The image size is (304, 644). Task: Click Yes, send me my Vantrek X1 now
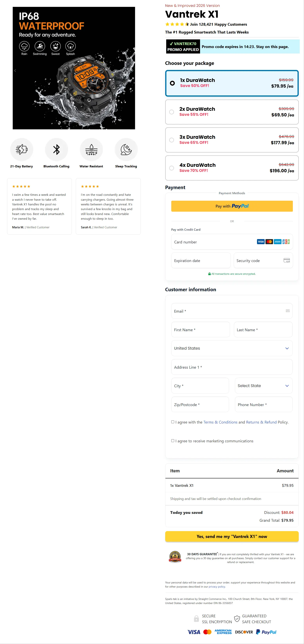(232, 536)
